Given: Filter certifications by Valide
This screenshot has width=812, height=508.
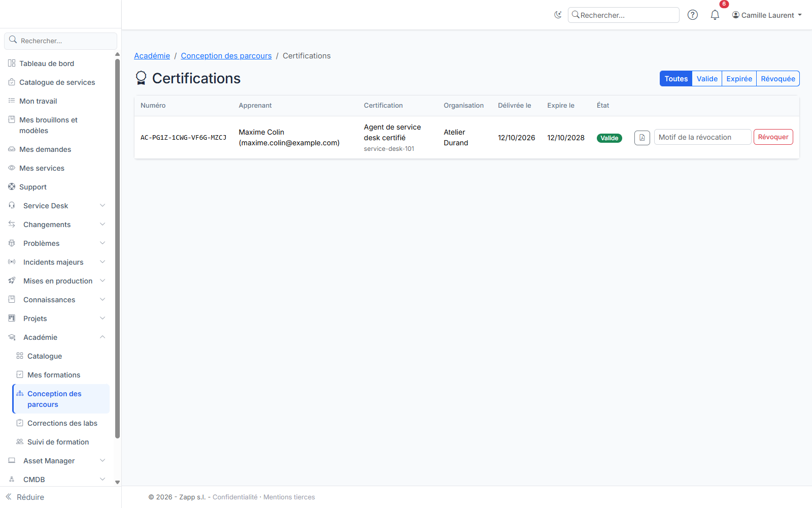Looking at the screenshot, I should point(707,79).
